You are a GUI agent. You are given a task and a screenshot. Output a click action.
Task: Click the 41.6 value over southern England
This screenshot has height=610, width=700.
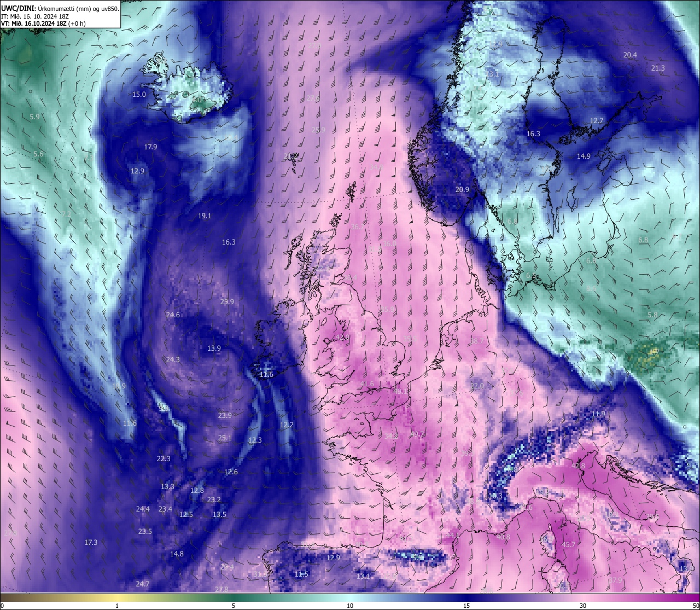tap(367, 384)
